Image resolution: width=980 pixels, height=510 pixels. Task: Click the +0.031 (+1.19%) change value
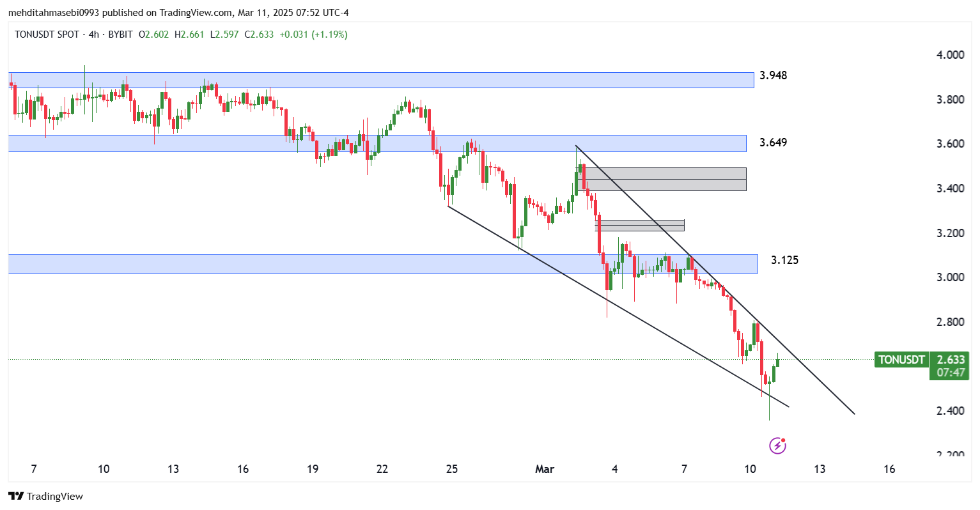point(313,35)
